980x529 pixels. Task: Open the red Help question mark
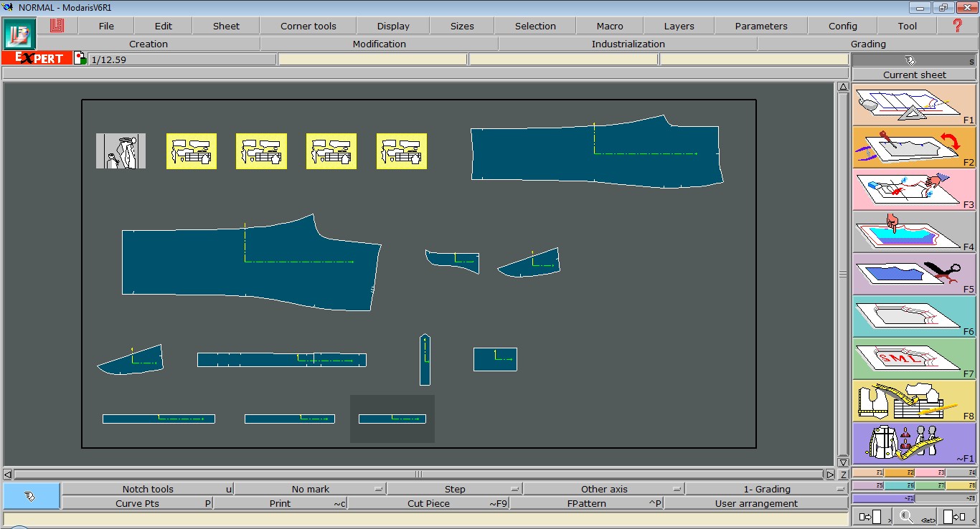tap(957, 26)
